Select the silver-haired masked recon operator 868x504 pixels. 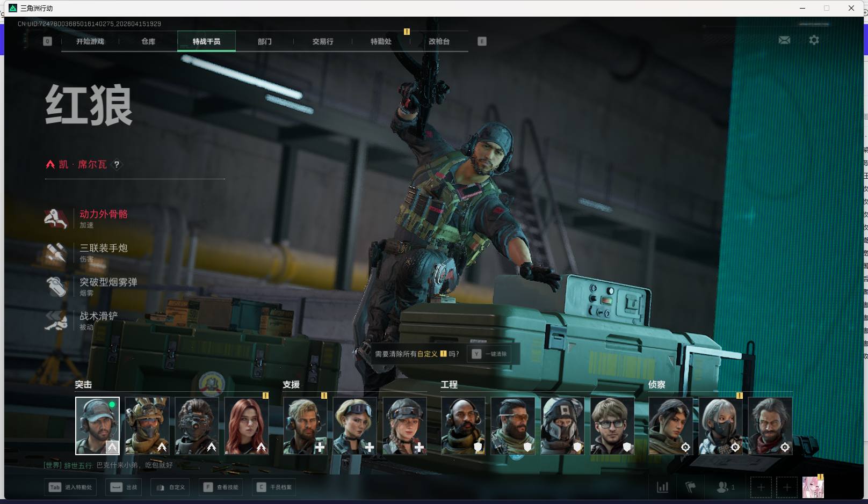coord(721,426)
